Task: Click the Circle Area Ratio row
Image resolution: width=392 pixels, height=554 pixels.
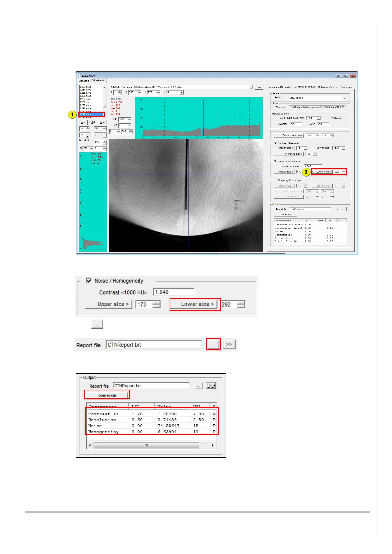Action: click(x=310, y=241)
